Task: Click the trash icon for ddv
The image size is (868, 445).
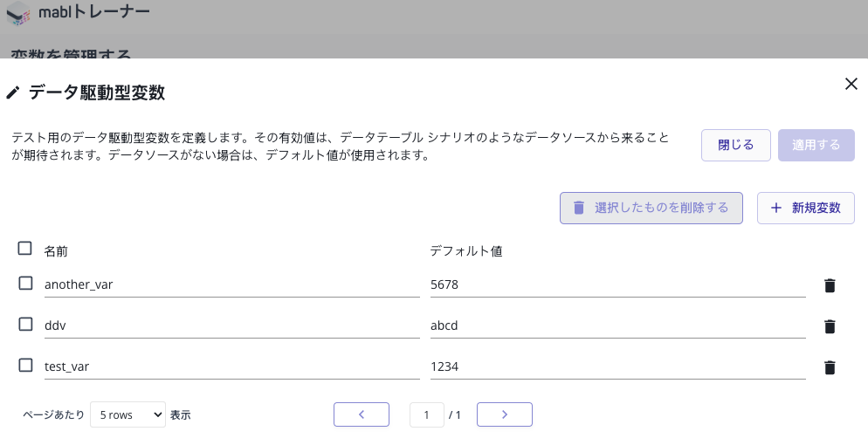Action: click(830, 326)
